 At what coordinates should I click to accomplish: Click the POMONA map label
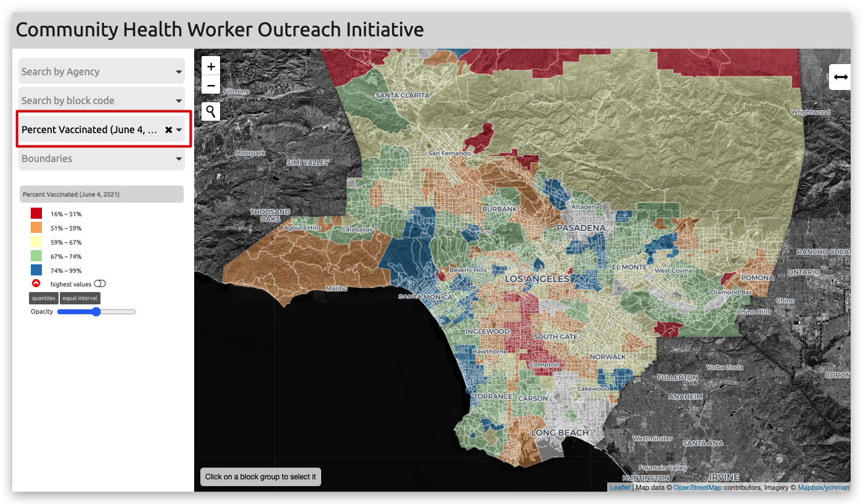point(758,278)
